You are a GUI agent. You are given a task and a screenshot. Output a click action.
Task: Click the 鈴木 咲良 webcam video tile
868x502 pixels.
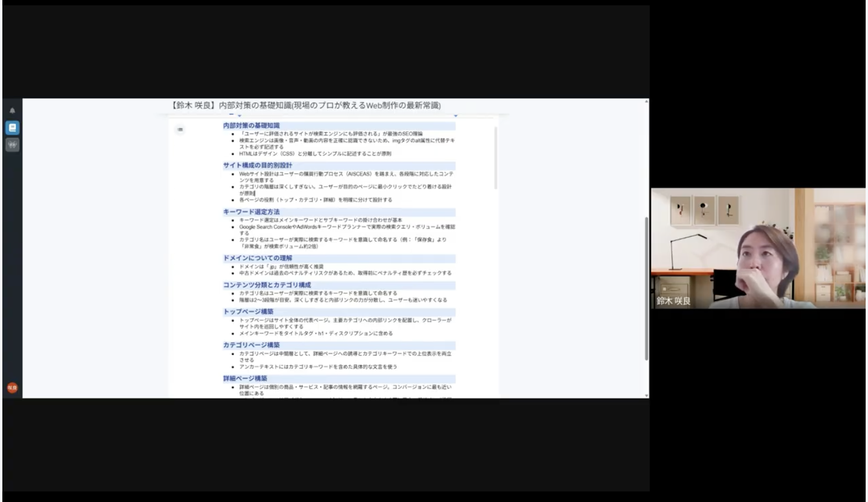click(x=758, y=248)
